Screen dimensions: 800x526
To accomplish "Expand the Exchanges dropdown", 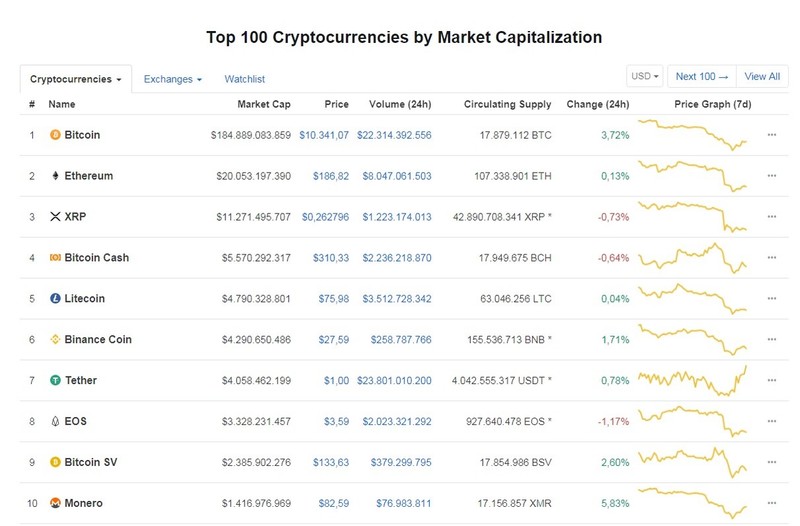I will [172, 79].
